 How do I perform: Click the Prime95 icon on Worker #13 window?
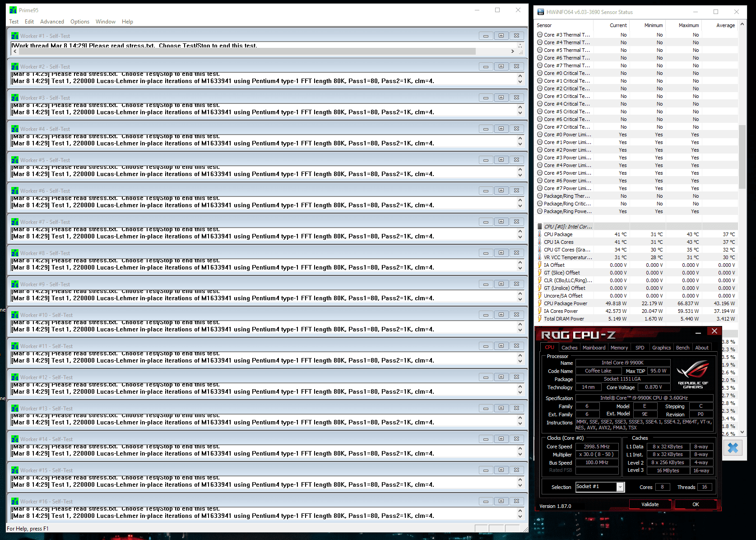[15, 408]
